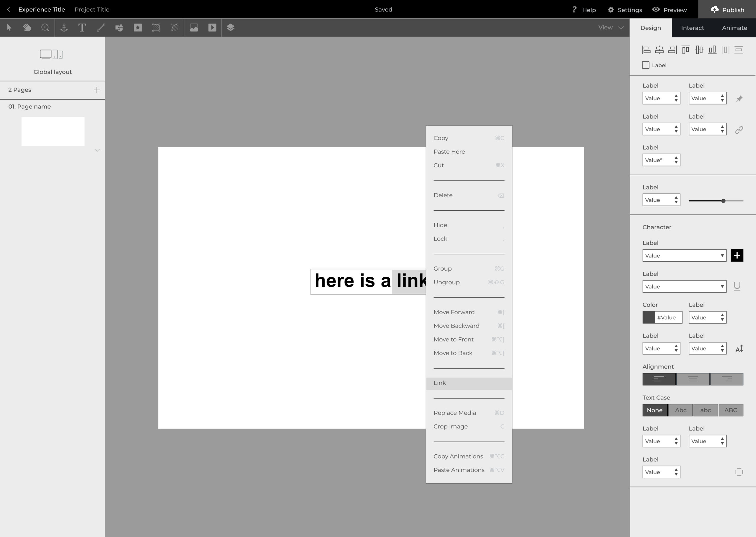Select the hand pan tool

click(x=27, y=27)
